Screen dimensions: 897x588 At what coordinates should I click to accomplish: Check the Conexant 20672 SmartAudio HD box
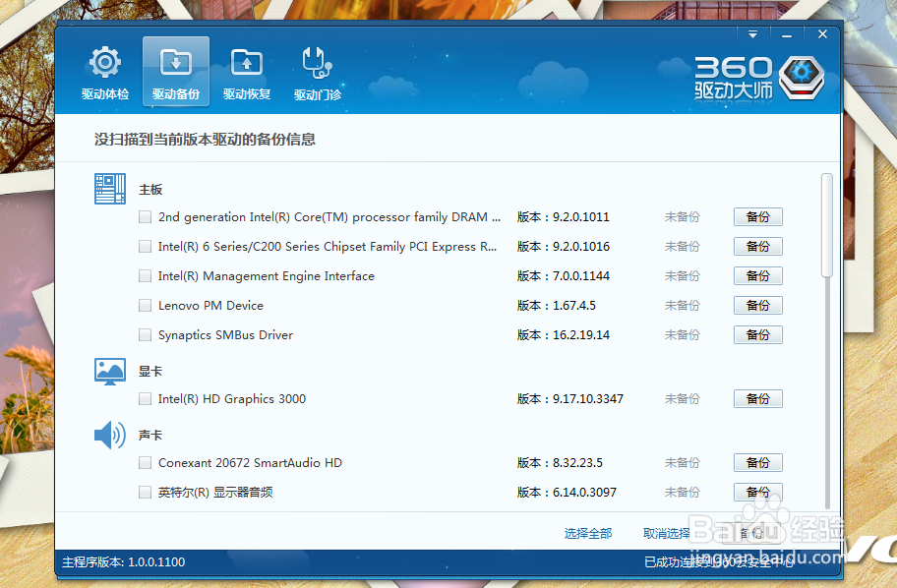tap(146, 463)
